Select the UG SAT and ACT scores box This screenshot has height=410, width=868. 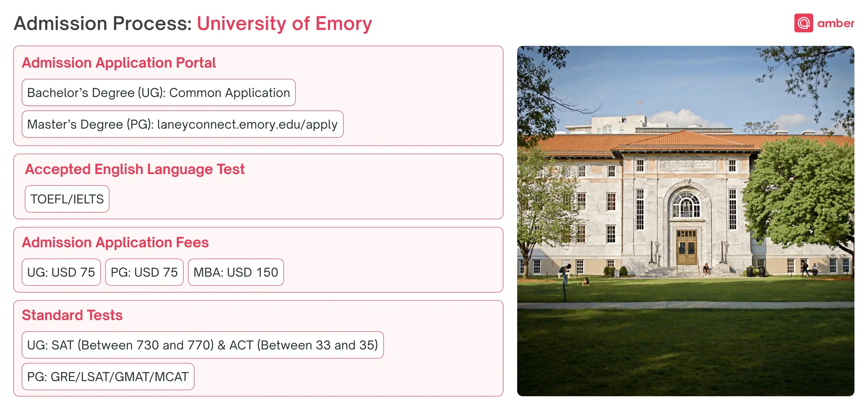click(203, 345)
